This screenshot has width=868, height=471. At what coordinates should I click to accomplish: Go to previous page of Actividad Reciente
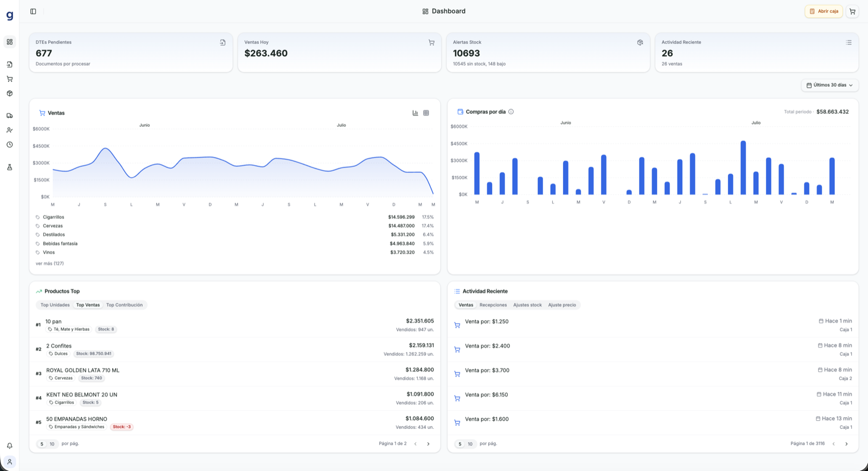(834, 444)
